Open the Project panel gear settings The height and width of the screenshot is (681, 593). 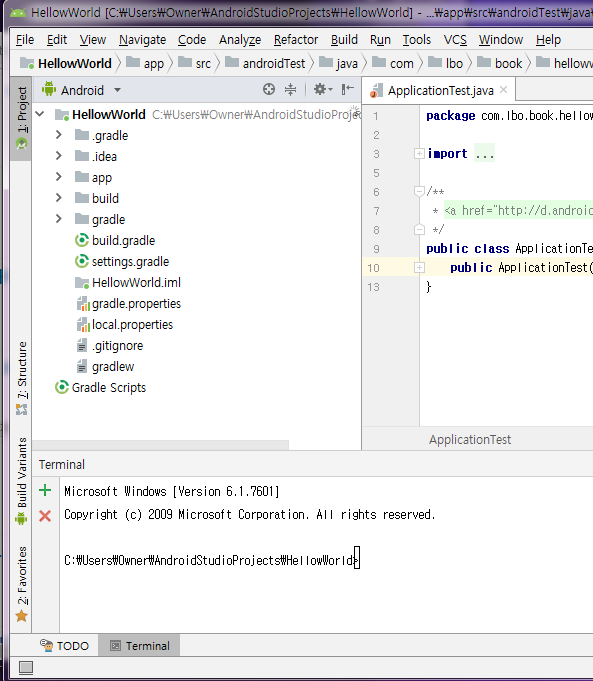tap(322, 89)
